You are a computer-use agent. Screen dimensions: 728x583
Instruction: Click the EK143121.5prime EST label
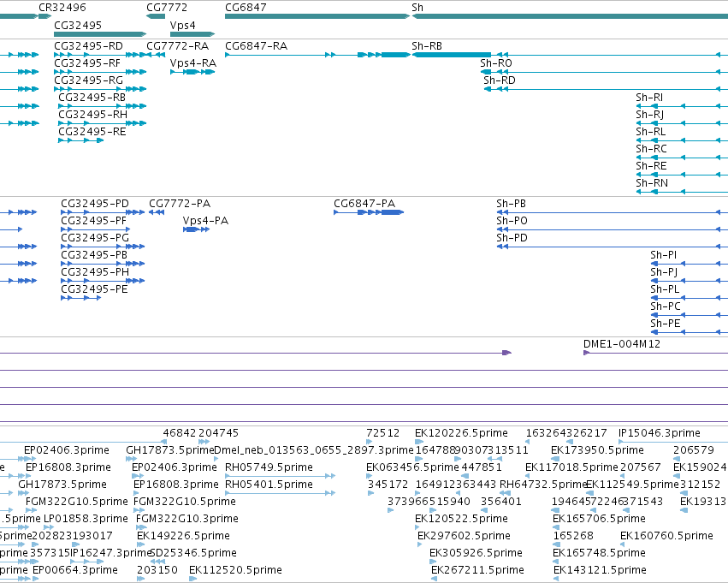[600, 570]
